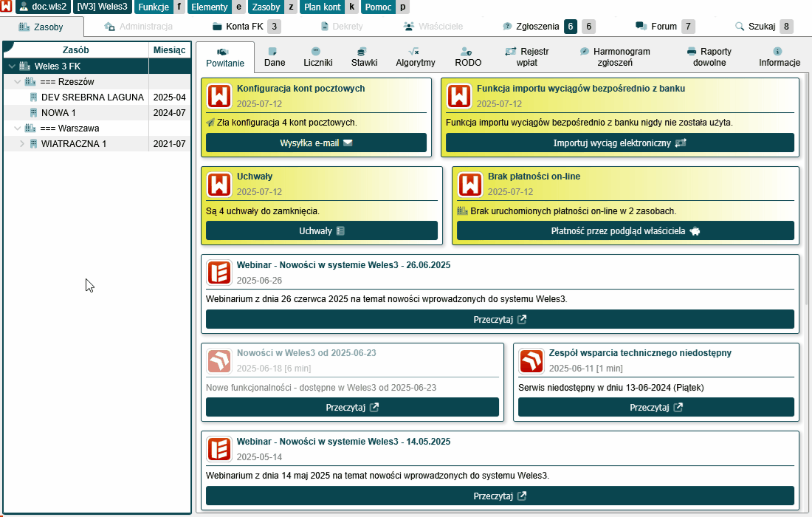Click the building icon beside Weles 3 FK

[x=25, y=66]
